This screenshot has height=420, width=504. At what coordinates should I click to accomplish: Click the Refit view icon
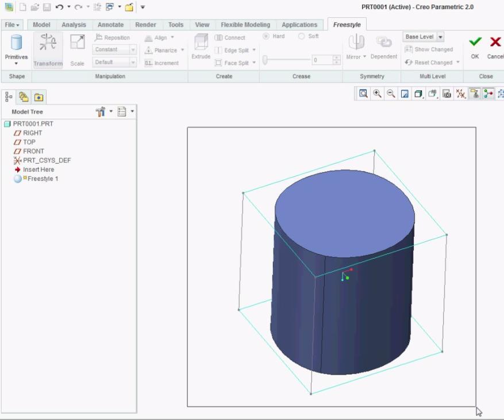click(x=363, y=94)
